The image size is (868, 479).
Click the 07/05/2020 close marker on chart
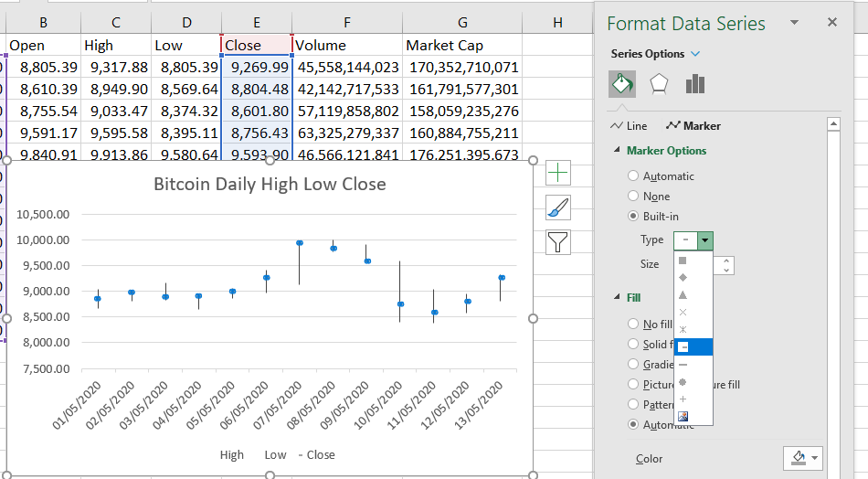tap(300, 243)
